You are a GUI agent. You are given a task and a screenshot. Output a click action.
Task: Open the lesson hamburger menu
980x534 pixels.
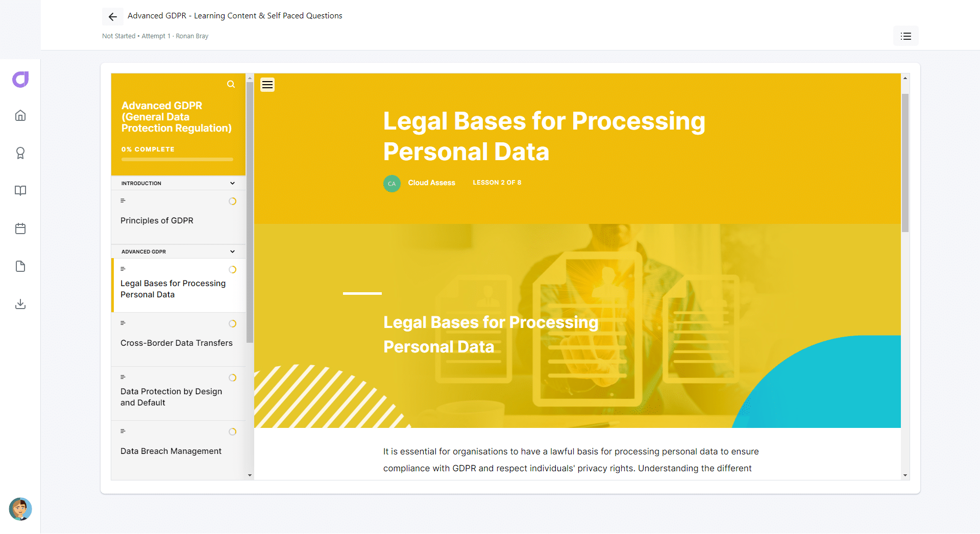267,84
